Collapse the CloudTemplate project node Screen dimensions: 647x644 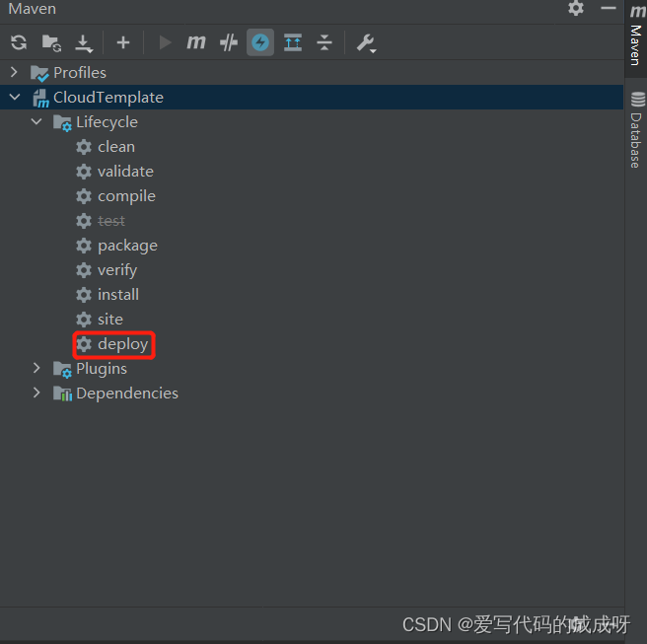point(15,97)
